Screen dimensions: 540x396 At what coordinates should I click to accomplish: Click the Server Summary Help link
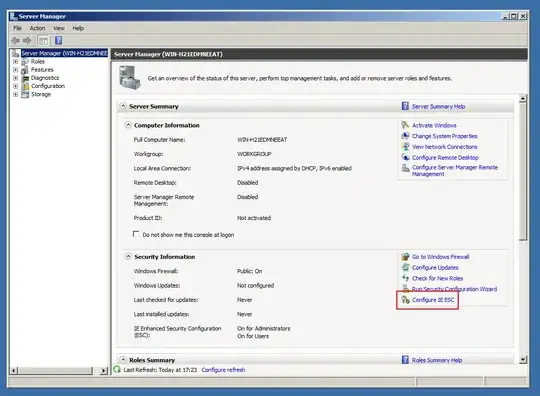(x=438, y=106)
